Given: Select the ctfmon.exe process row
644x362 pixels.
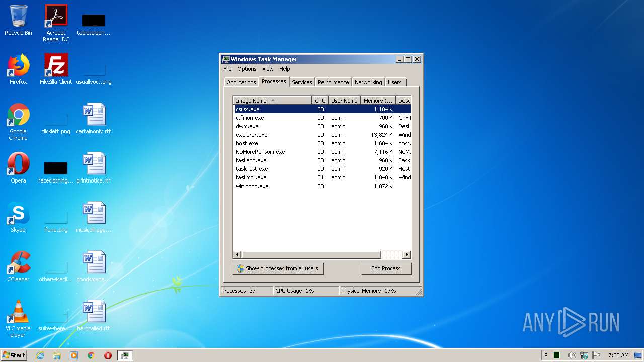Looking at the screenshot, I should pos(322,118).
